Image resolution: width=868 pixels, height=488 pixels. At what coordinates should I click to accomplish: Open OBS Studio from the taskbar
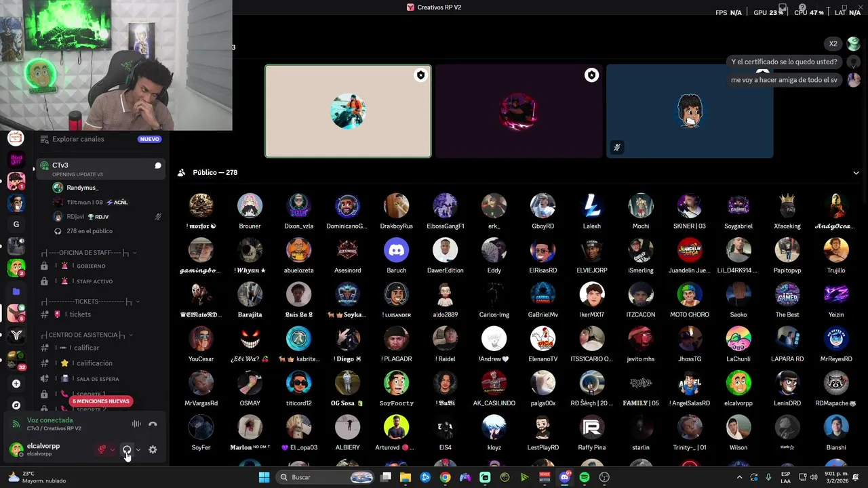click(604, 477)
